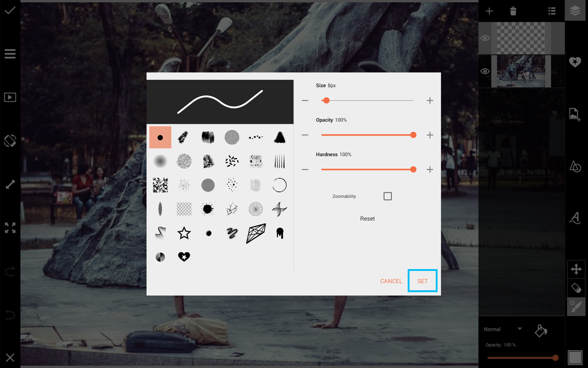The width and height of the screenshot is (588, 368).
Task: Select the cracked lines brush
Action: click(232, 209)
